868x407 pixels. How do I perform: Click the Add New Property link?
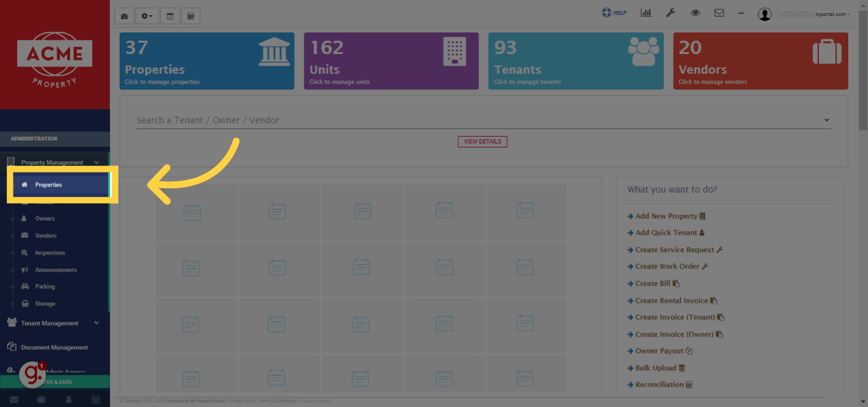pyautogui.click(x=666, y=216)
